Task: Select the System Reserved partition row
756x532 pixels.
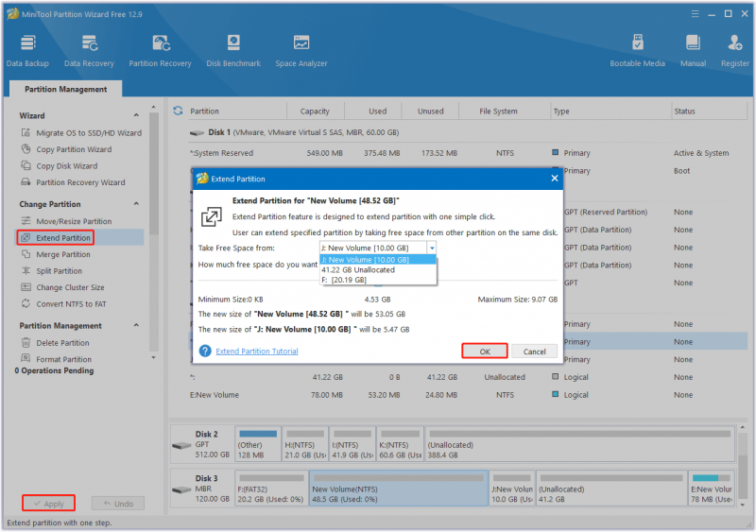Action: 467,153
